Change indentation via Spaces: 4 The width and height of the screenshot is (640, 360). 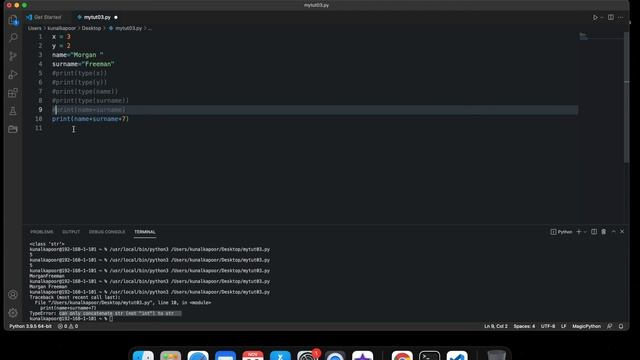(x=524, y=326)
